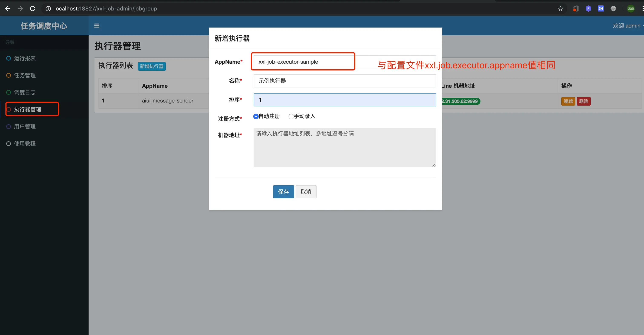
Task: Click the 取消 button
Action: click(306, 192)
